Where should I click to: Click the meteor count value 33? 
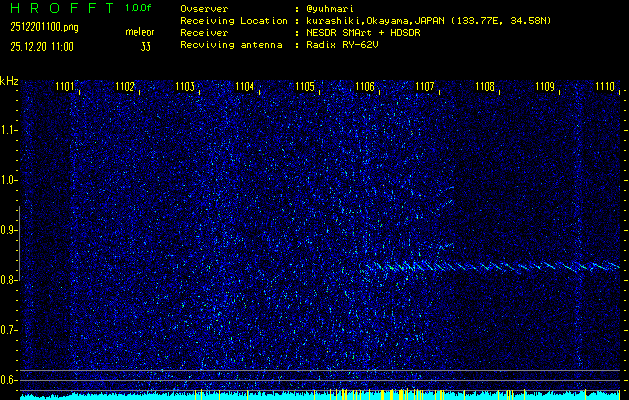click(146, 46)
